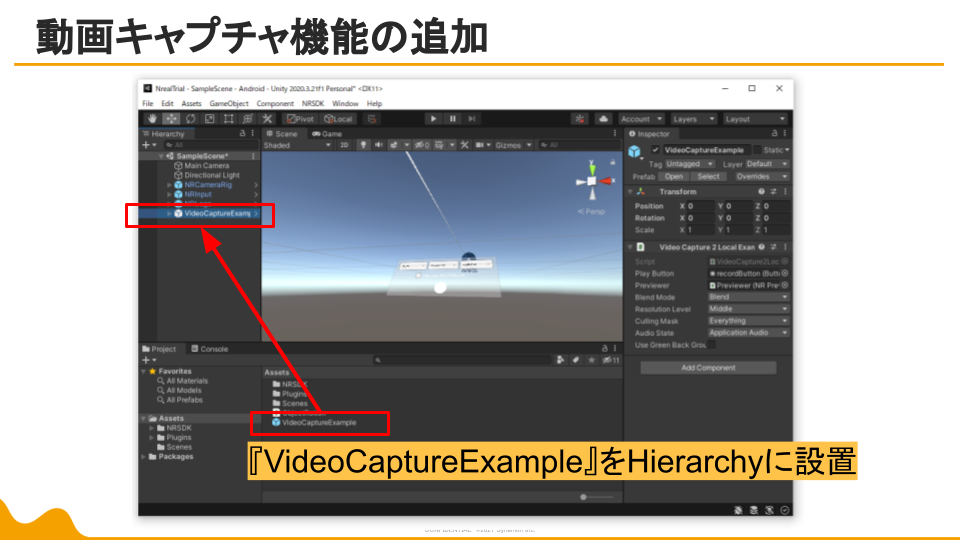Switch to the Game tab
Screen dimensions: 960x540
[328, 133]
